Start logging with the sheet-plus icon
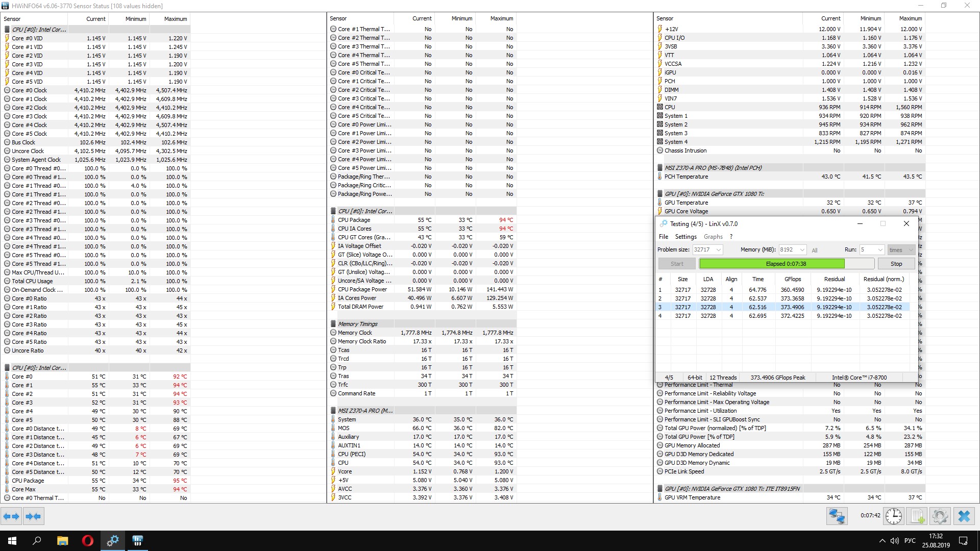The image size is (980, 551). coord(917,516)
